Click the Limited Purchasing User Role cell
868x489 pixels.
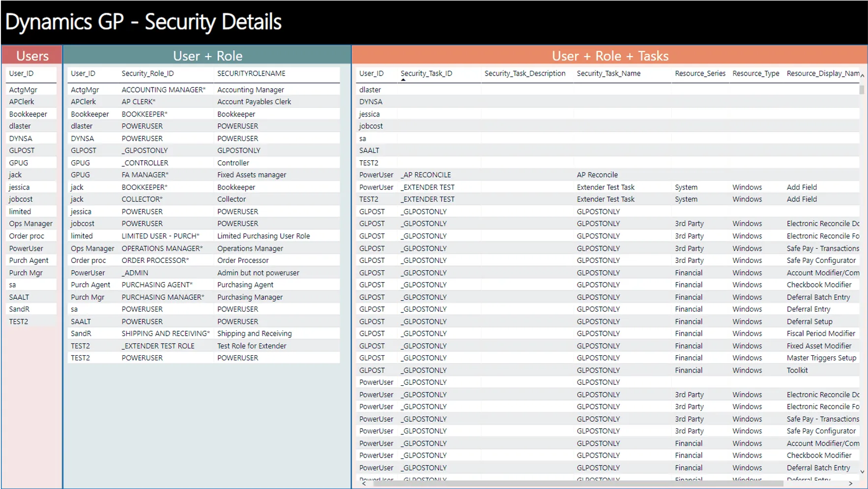pyautogui.click(x=263, y=236)
